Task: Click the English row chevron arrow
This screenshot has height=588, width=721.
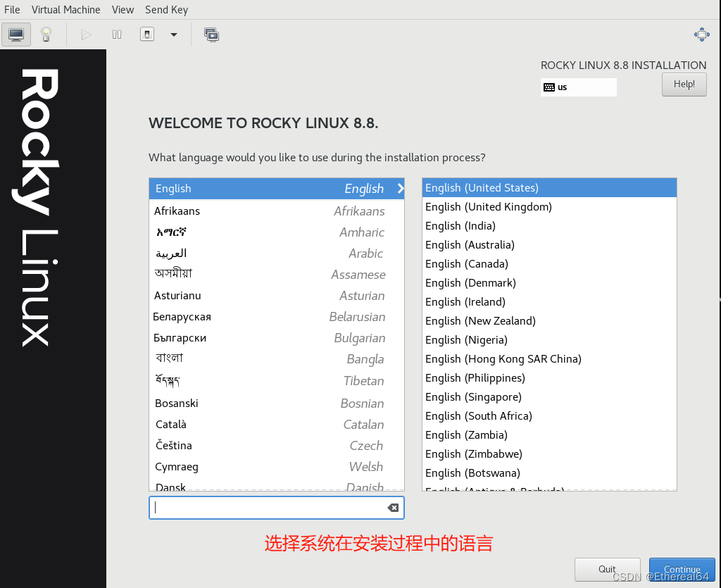Action: point(401,189)
